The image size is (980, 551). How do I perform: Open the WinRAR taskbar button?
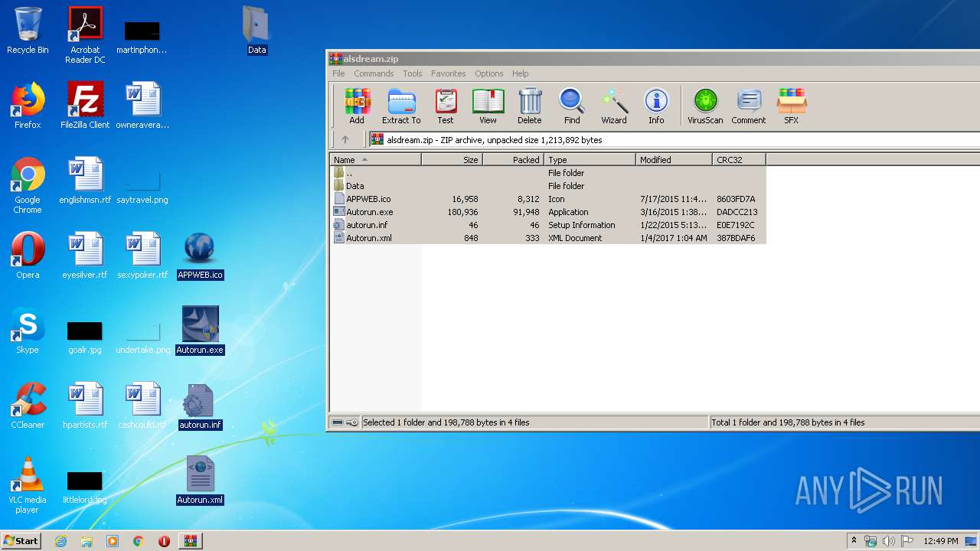coord(190,541)
